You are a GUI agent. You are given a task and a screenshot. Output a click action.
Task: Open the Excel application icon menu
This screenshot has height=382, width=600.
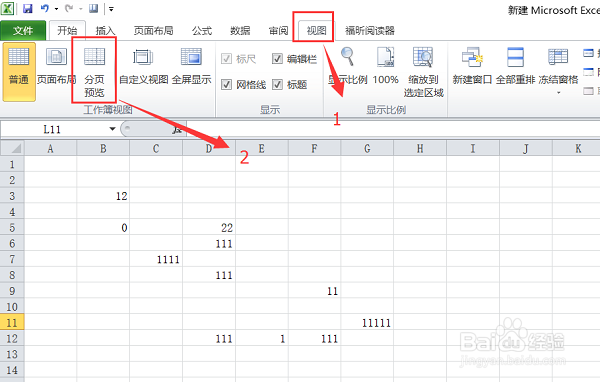click(8, 8)
